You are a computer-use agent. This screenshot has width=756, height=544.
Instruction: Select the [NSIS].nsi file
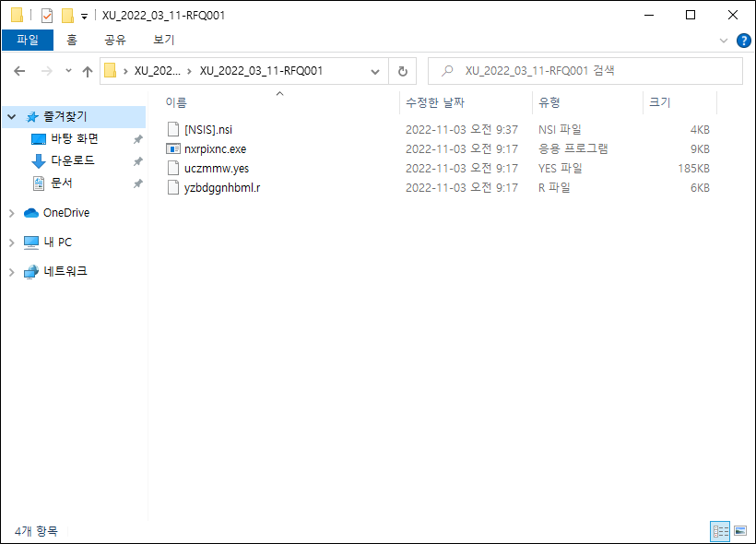208,130
